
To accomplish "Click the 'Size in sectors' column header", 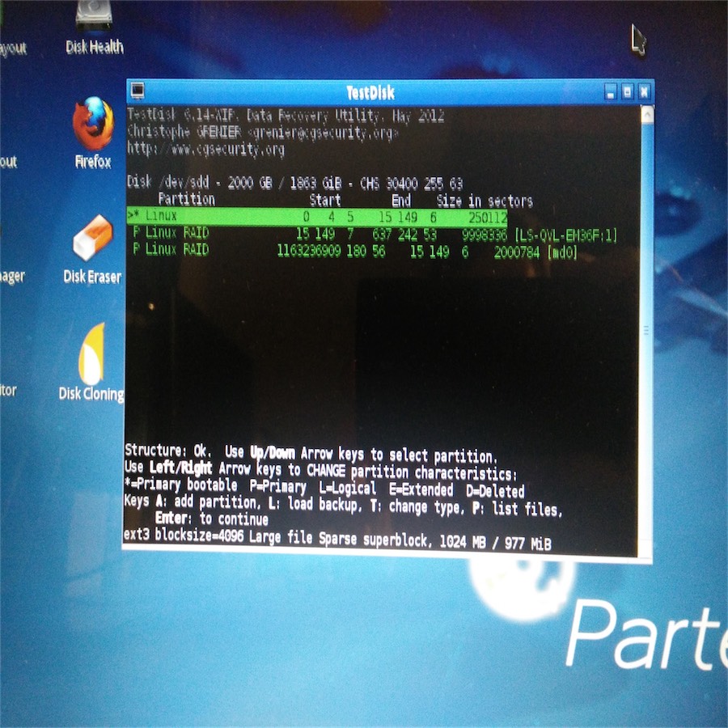I will click(485, 201).
